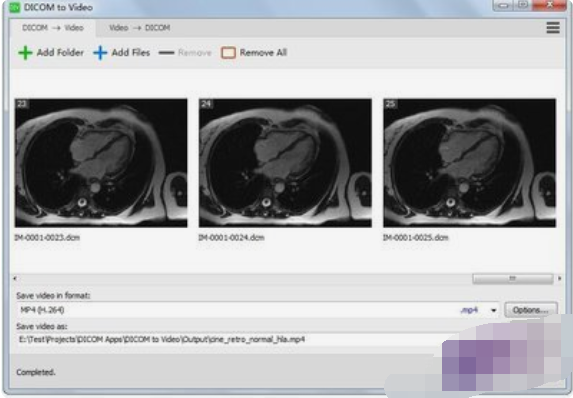Click the .mp4 extension text in format box
This screenshot has width=573, height=398.
pyautogui.click(x=469, y=310)
